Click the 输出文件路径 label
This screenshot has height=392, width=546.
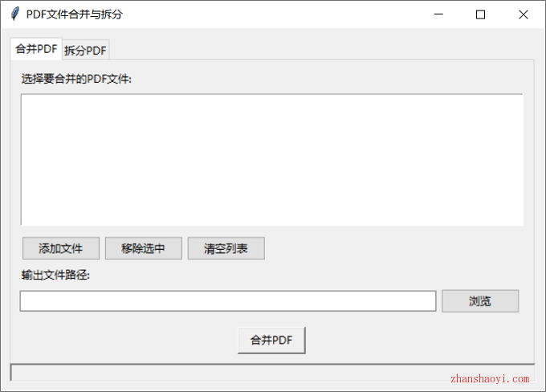[55, 275]
